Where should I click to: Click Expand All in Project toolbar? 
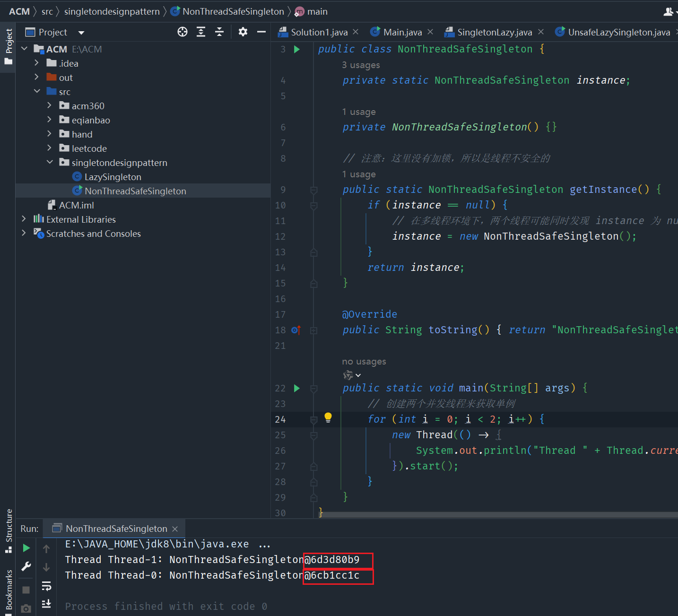pyautogui.click(x=201, y=32)
